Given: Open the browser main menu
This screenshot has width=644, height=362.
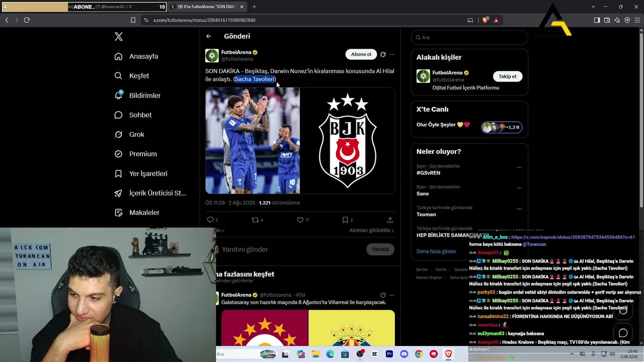Looking at the screenshot, I should click(637, 20).
